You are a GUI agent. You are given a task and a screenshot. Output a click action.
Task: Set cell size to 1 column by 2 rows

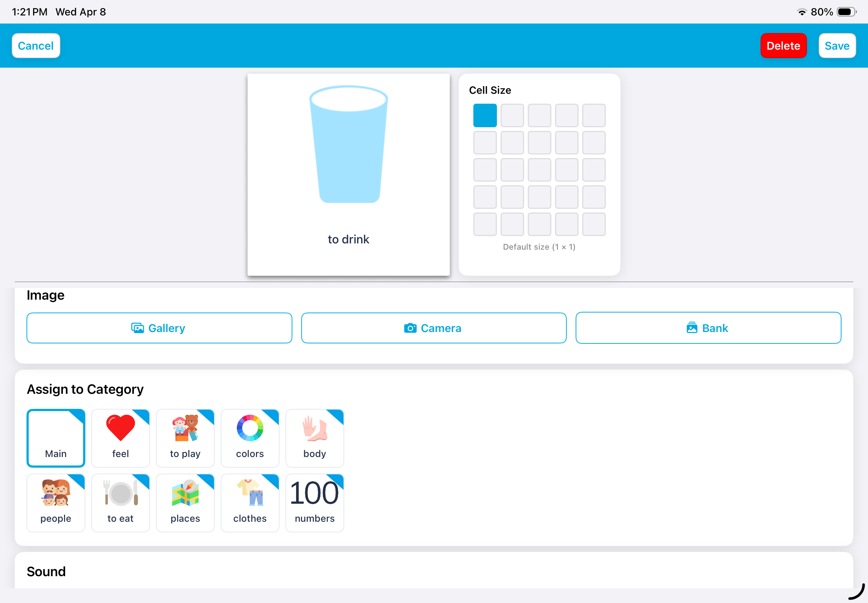pyautogui.click(x=485, y=142)
